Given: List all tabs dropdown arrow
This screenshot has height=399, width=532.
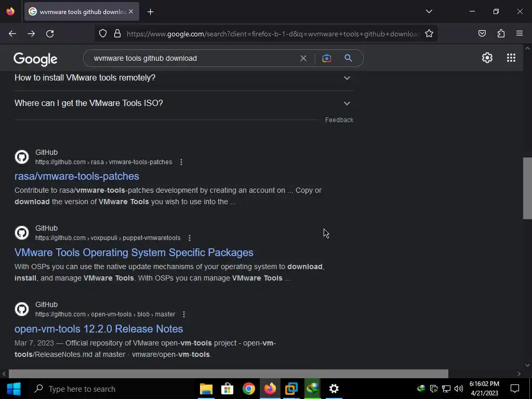Looking at the screenshot, I should pos(429,11).
